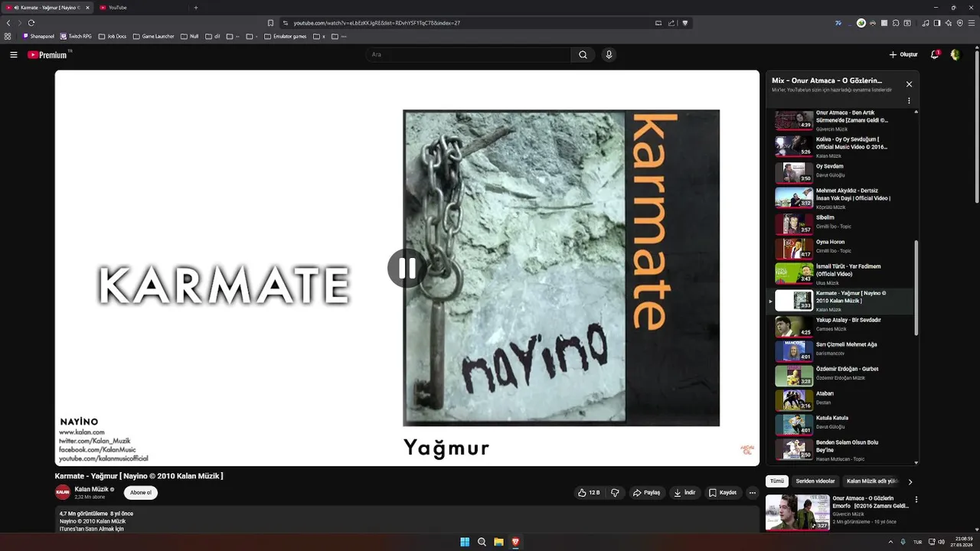Screen dimensions: 980x551
Task: Play Sibelim in the Mix playlist
Action: click(841, 223)
